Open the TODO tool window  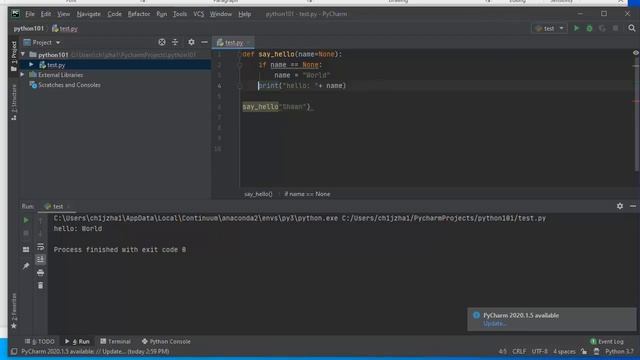point(40,341)
